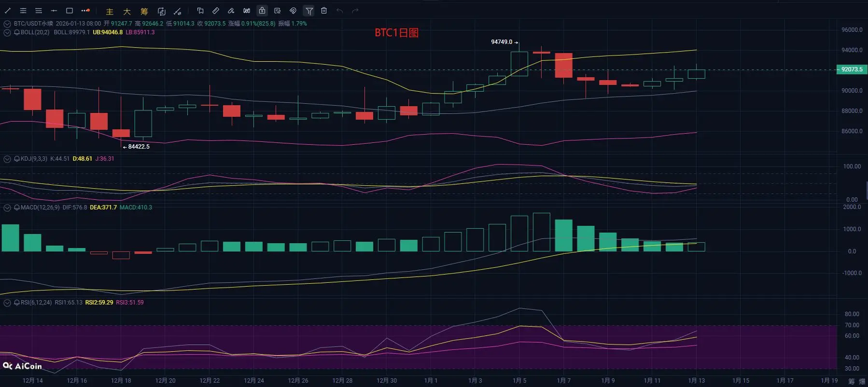
Task: Click the 12月 14 date axis label
Action: click(32, 381)
